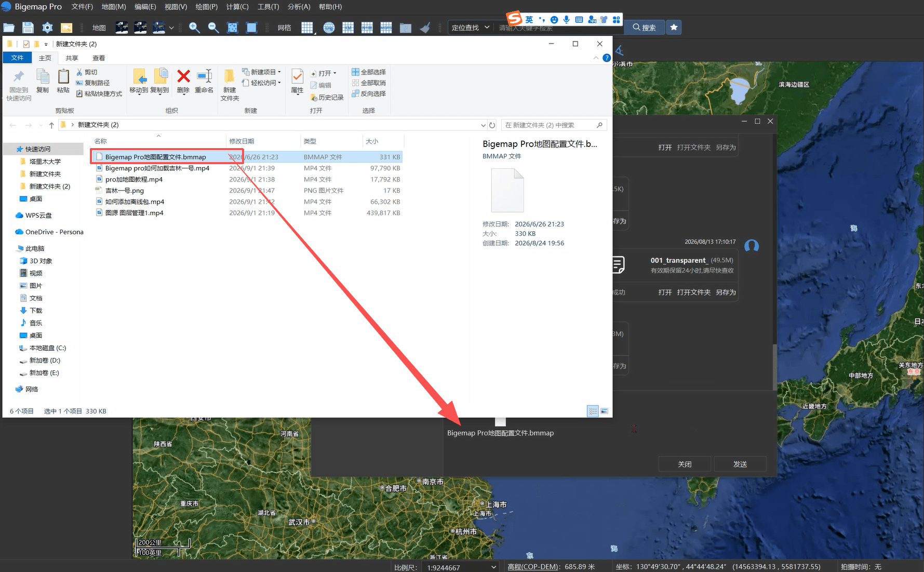
Task: Click 历史记录 in Explorer ribbon
Action: click(x=327, y=97)
